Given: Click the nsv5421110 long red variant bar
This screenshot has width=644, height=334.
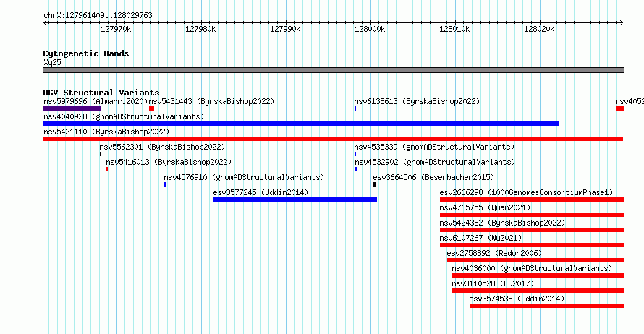Looking at the screenshot, I should coord(333,139).
